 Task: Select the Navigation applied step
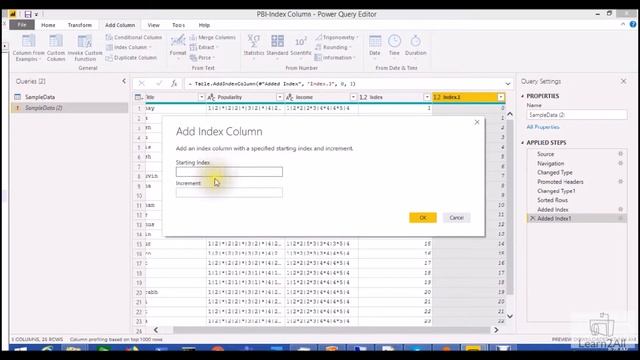point(551,163)
